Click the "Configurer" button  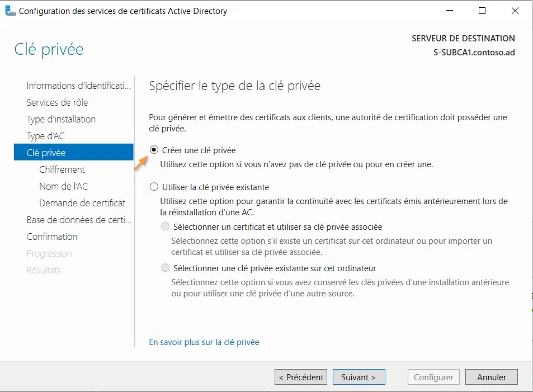pos(433,377)
